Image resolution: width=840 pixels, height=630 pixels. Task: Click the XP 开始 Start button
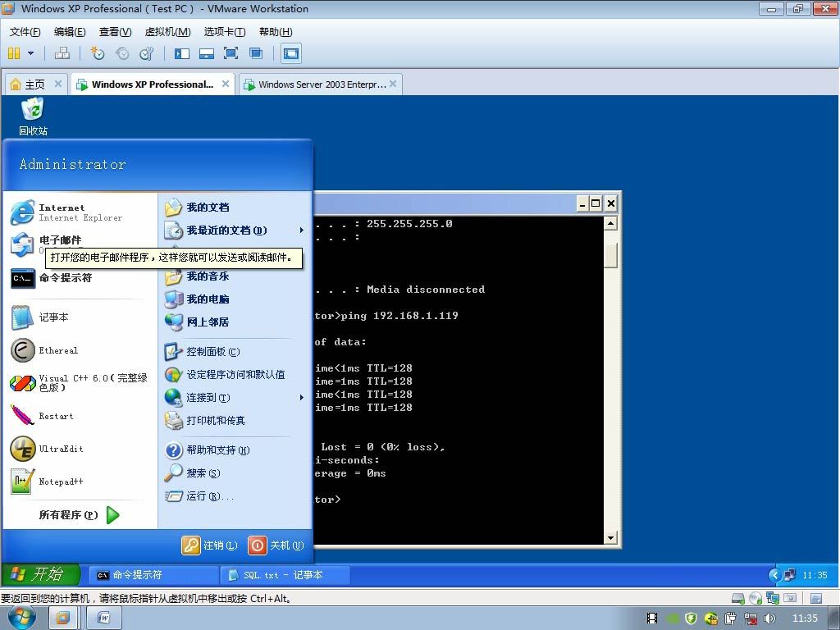[x=41, y=574]
